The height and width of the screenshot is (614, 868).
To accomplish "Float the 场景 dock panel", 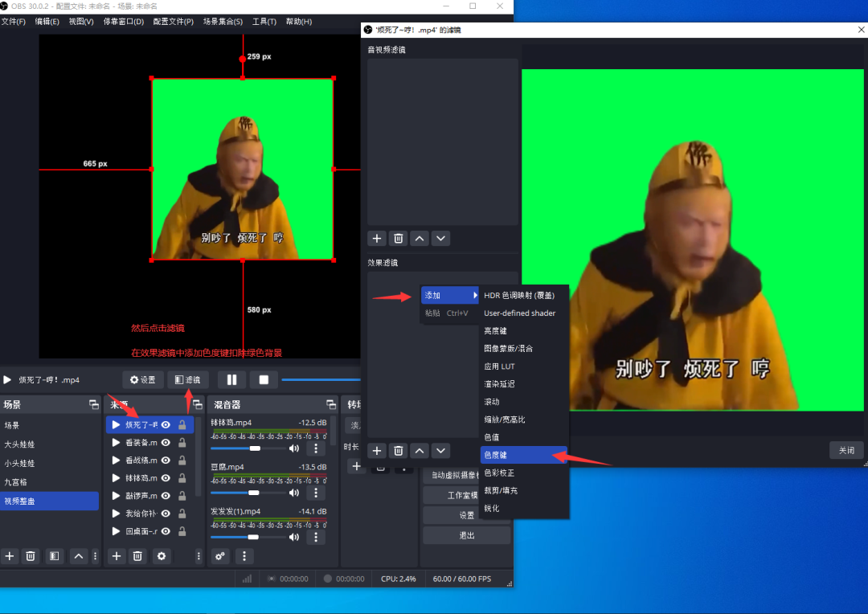I will [x=93, y=405].
